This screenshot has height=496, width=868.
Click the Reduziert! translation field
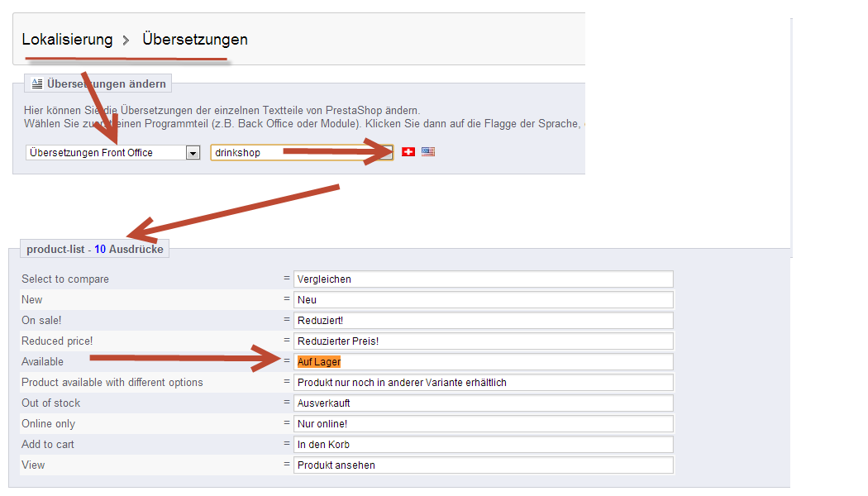point(484,321)
